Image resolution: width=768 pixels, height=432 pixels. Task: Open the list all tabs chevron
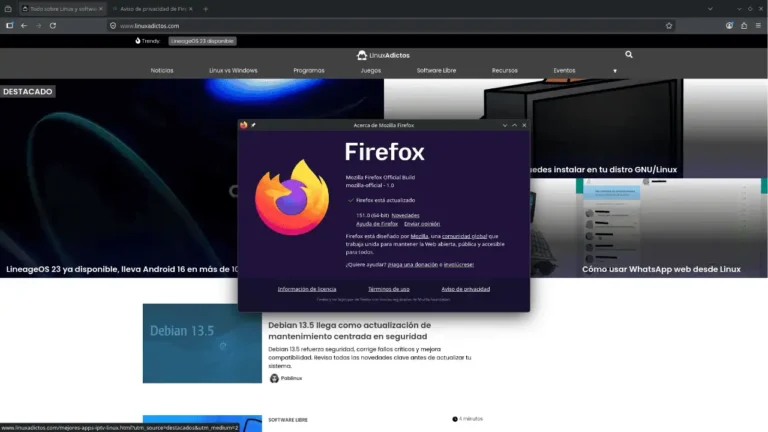click(710, 9)
